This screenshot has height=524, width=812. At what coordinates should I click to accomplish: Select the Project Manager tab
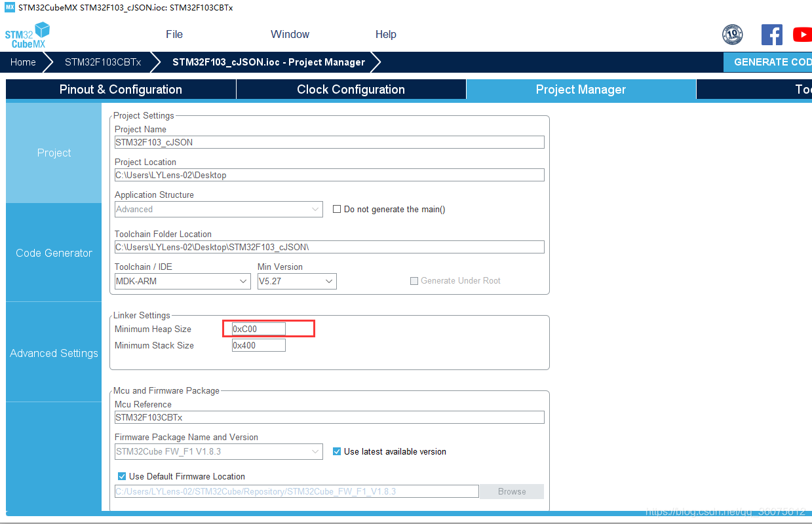tap(581, 90)
